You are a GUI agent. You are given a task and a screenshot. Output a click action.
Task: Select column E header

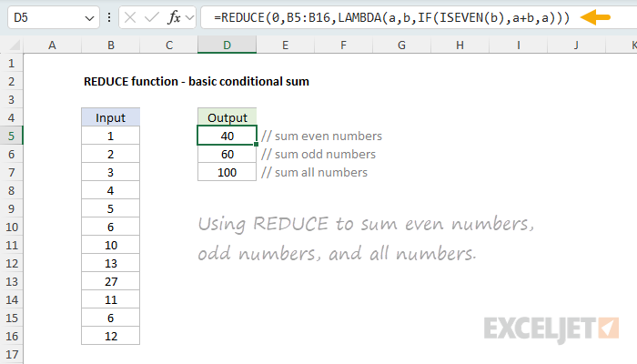(x=285, y=45)
